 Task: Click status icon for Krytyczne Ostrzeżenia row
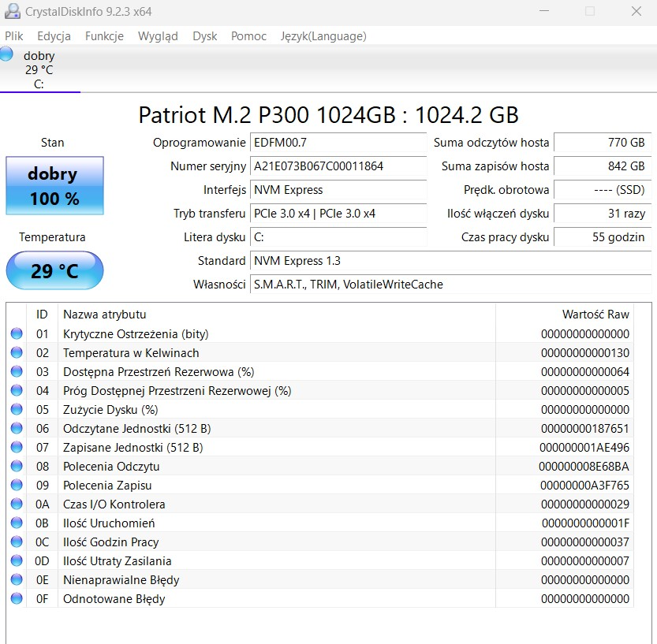17,334
